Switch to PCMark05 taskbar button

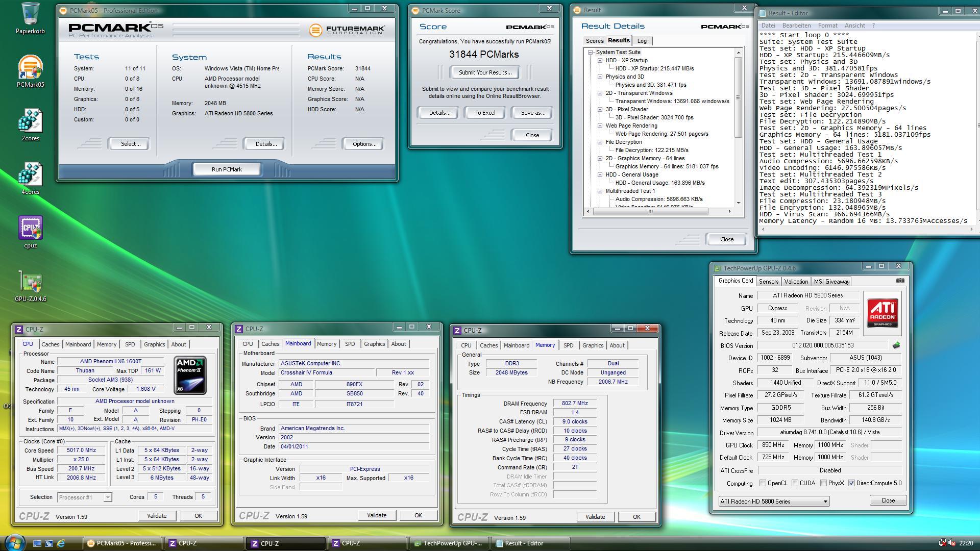pos(122,543)
